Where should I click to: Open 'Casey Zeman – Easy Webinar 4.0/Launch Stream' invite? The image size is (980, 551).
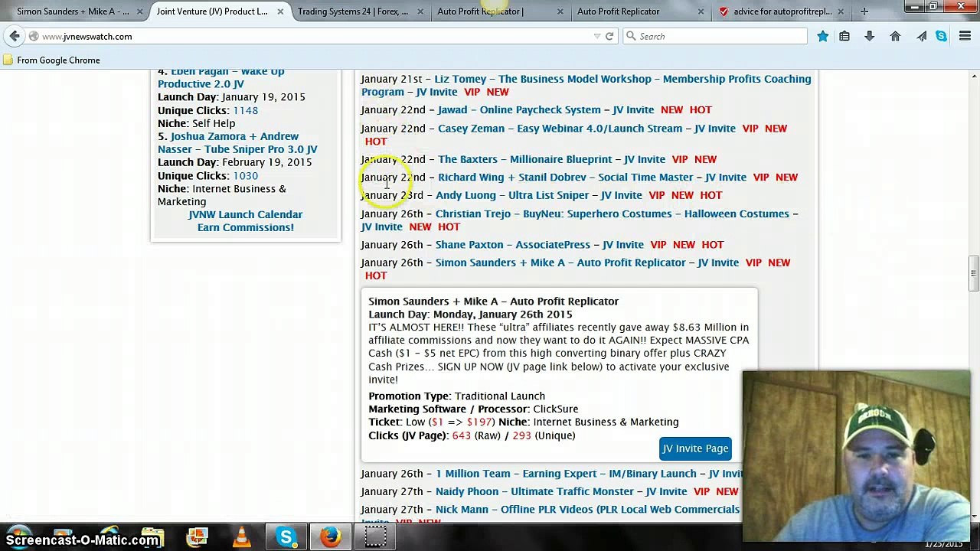pyautogui.click(x=586, y=128)
